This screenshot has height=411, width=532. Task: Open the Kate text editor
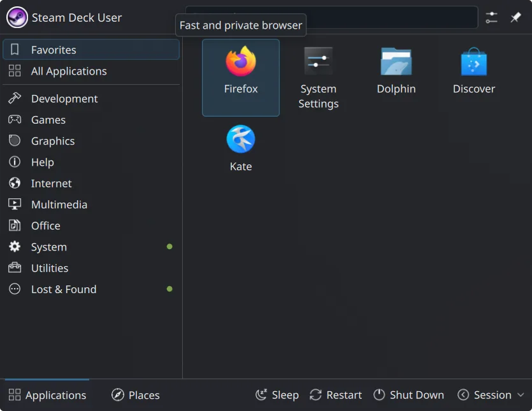241,148
